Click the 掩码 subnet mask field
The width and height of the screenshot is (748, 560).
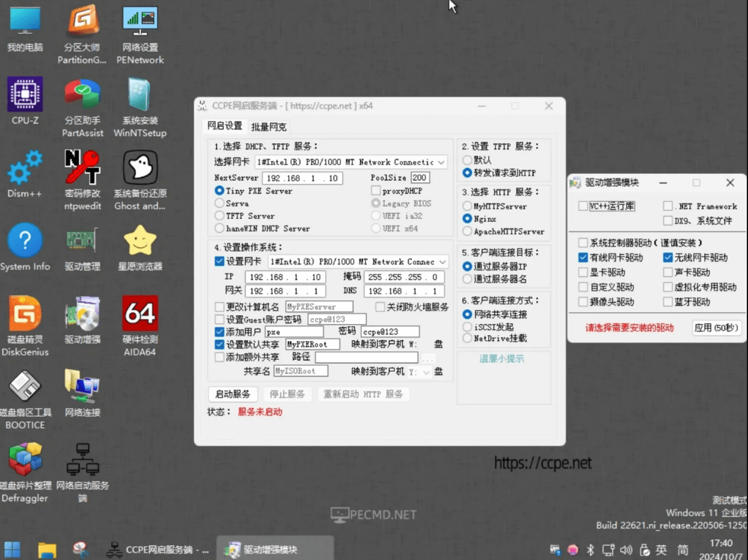(x=405, y=277)
